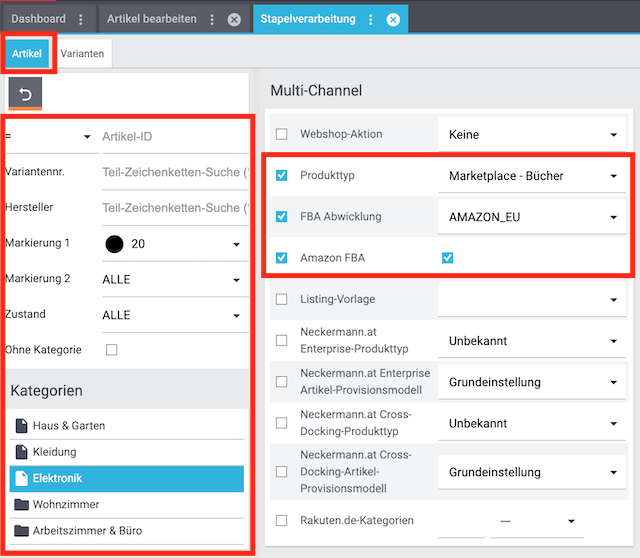Open Arbeitszimmer & Büro folder

tap(88, 531)
